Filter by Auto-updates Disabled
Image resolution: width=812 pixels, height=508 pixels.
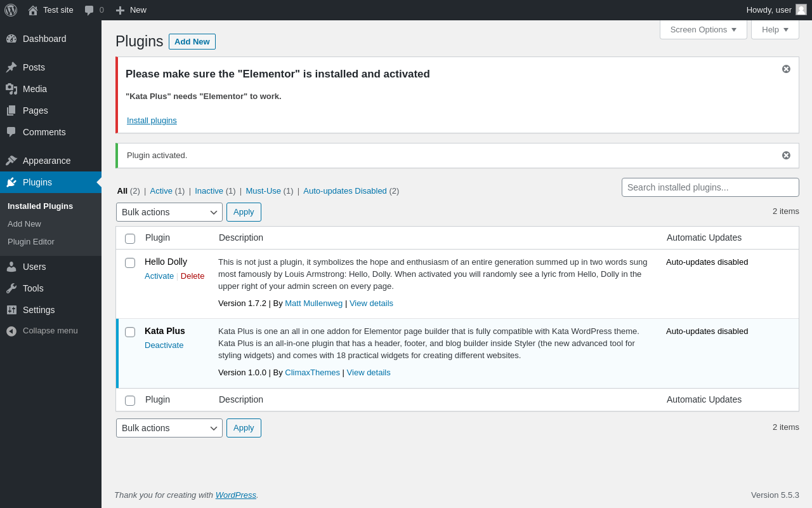click(x=345, y=191)
